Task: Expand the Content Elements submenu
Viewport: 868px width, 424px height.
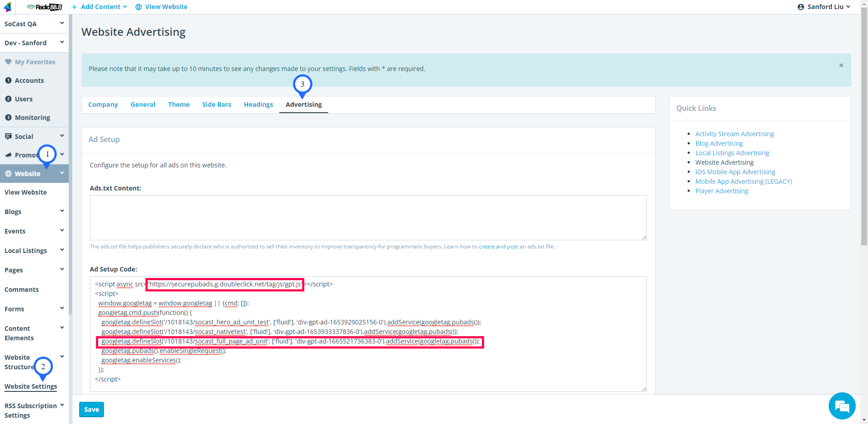Action: click(x=62, y=328)
